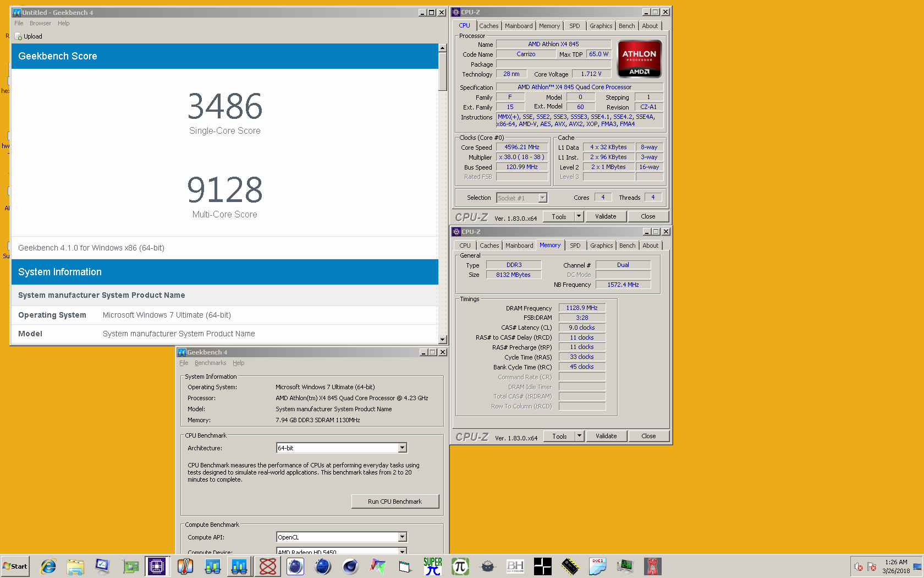The image size is (924, 578).
Task: Click the Geekbench taskbar button beside the thermometer icon
Action: (213, 566)
